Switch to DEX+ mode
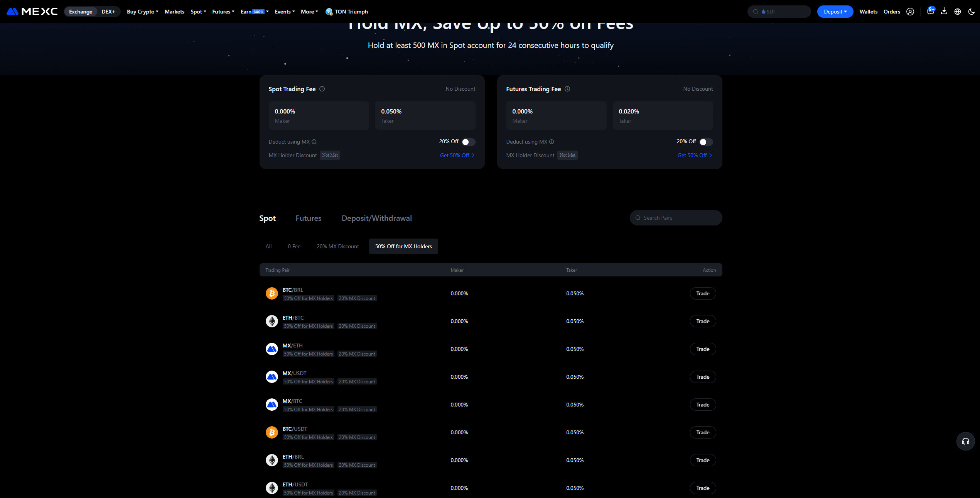This screenshot has width=980, height=498. [108, 12]
